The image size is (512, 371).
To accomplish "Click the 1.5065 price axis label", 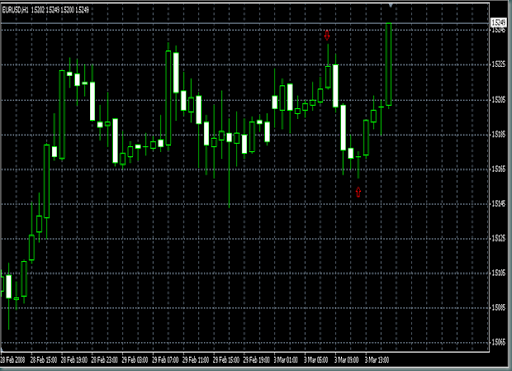I will tap(498, 342).
